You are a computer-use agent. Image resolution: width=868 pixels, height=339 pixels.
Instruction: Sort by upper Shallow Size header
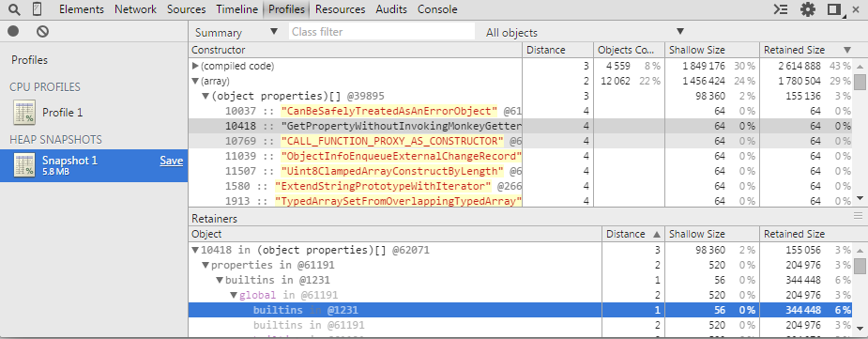(x=712, y=50)
